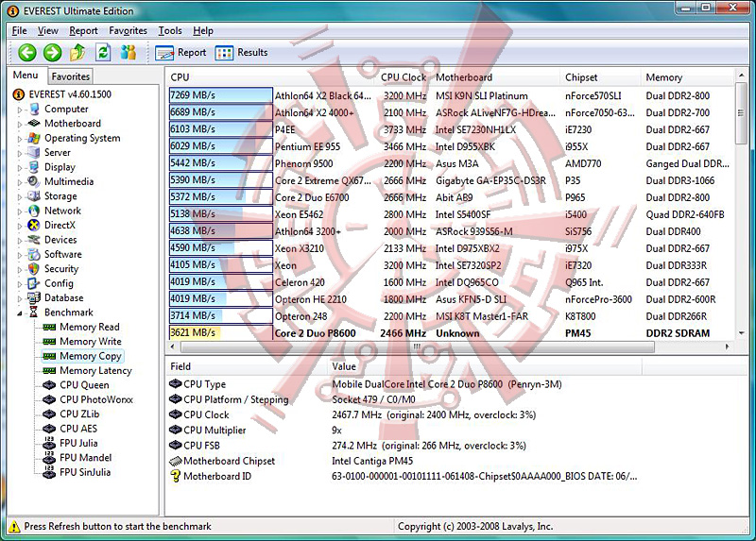Select the Devices icon in tree
This screenshot has height=541, width=756.
tap(34, 240)
